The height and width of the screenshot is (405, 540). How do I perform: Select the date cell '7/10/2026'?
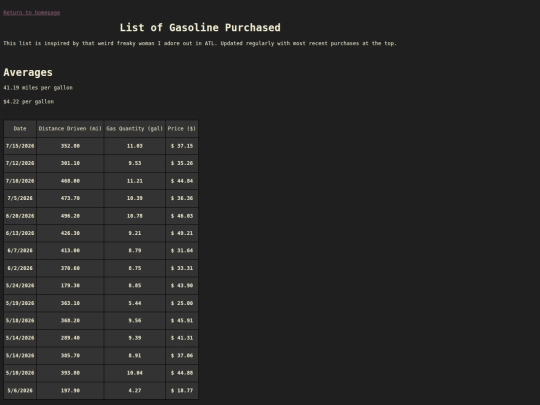pyautogui.click(x=20, y=181)
